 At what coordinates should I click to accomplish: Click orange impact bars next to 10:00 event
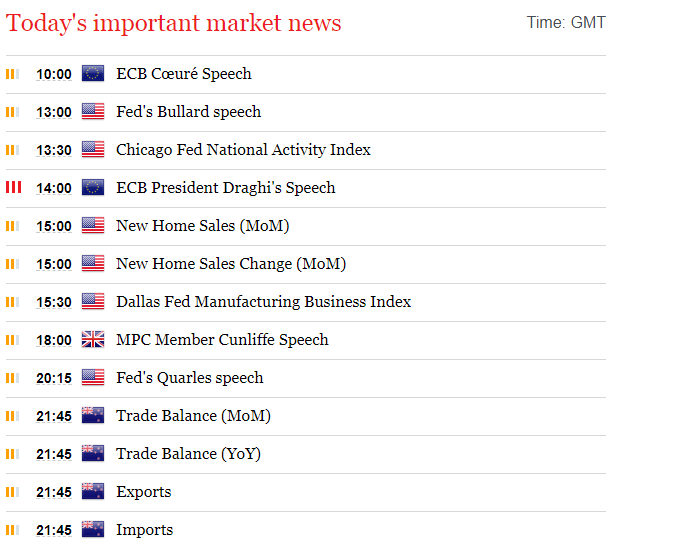pyautogui.click(x=13, y=74)
